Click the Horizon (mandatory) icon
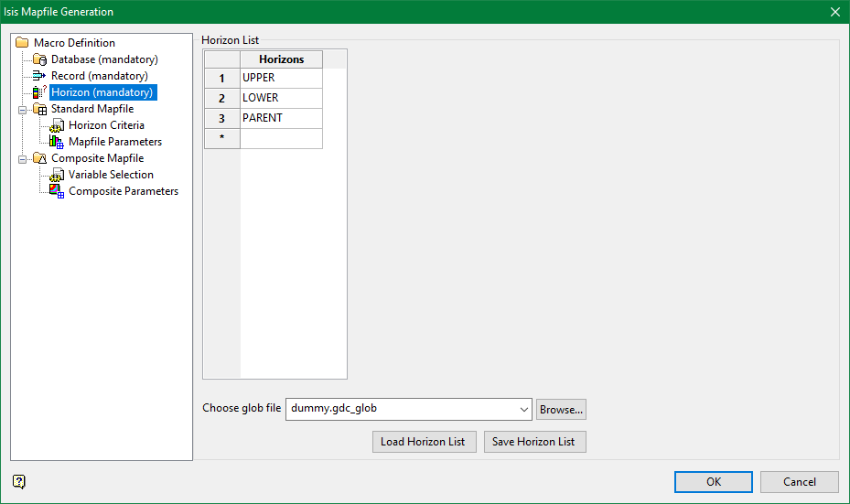The image size is (850, 504). [39, 92]
